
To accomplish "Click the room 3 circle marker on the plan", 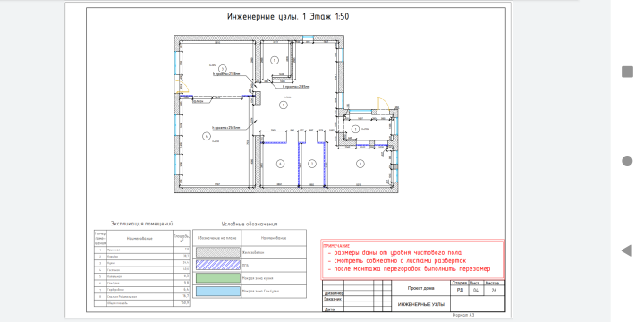I will 223,68.
